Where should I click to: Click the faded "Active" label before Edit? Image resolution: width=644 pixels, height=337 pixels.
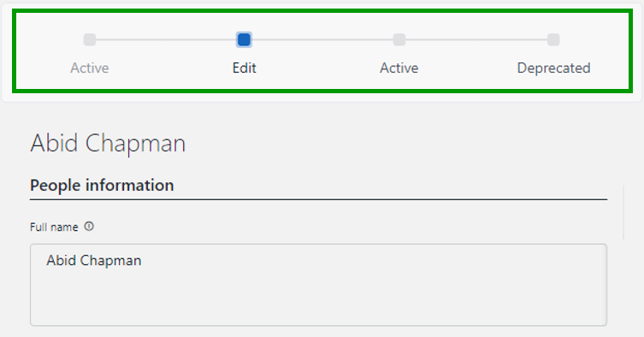[x=90, y=68]
